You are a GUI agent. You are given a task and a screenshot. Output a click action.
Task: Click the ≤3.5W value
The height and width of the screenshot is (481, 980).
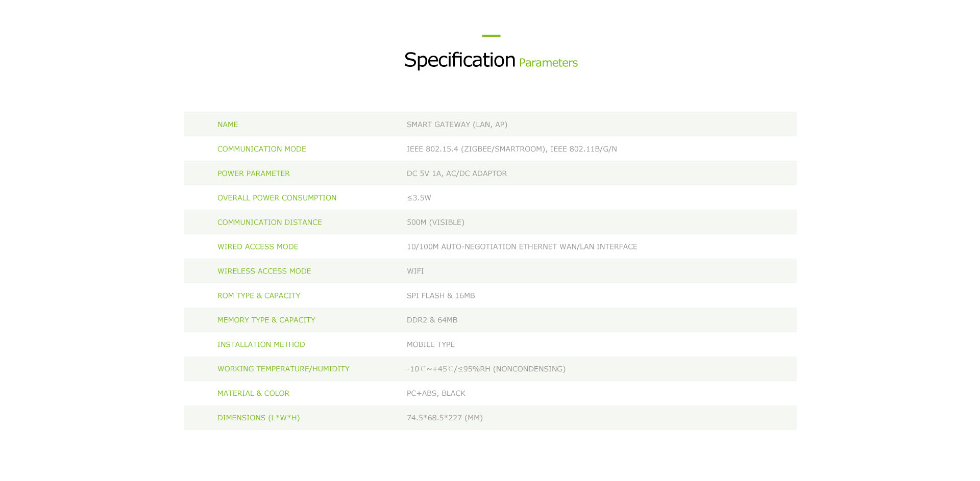419,198
